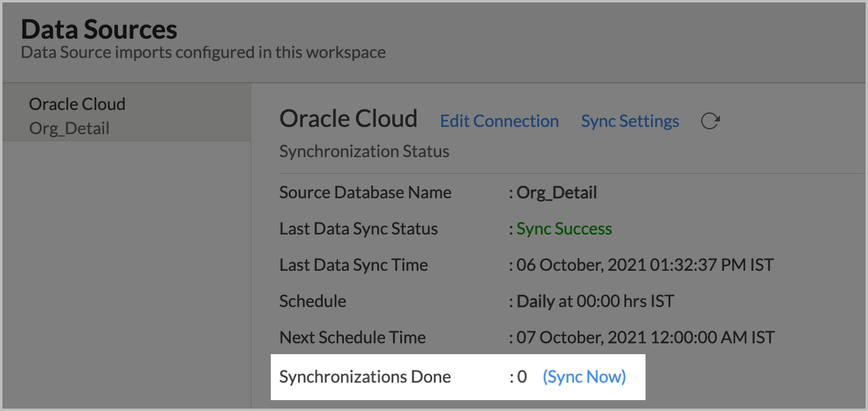Click the 07 October, 2021 12:00:00 AM value

pyautogui.click(x=646, y=337)
